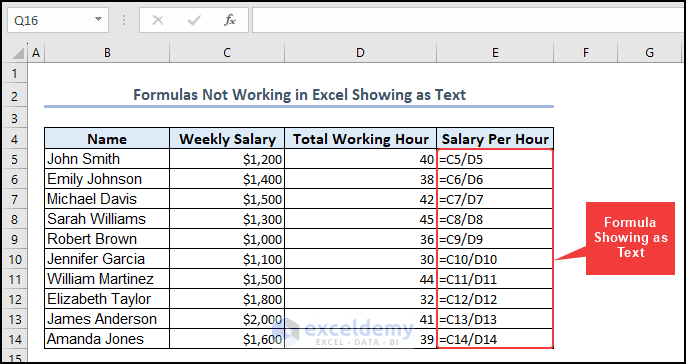Click the $1,100 salary cell
The width and height of the screenshot is (686, 364).
pos(227,259)
